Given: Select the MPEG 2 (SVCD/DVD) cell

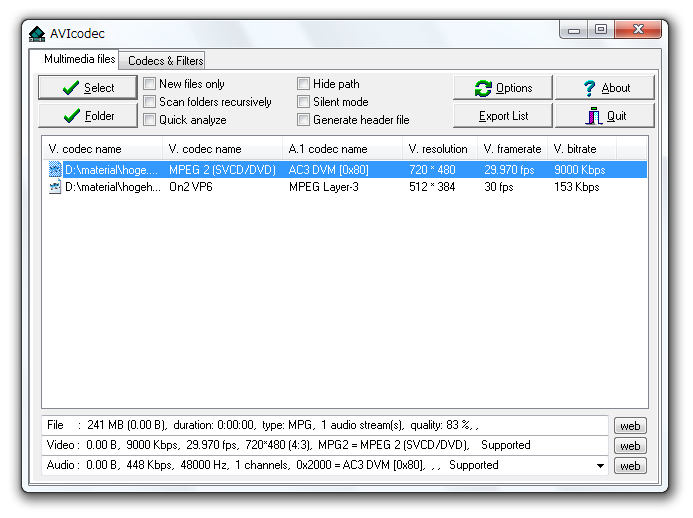Looking at the screenshot, I should 222,170.
